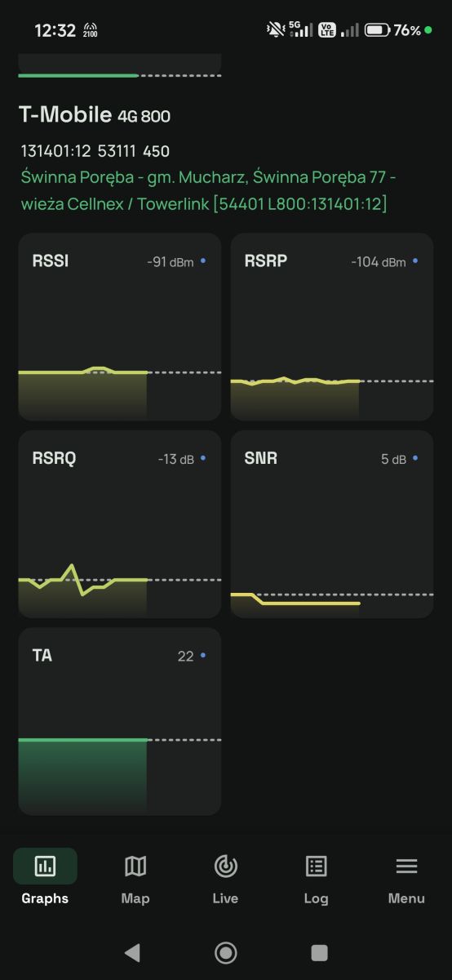Screen dimensions: 452x980
Task: Tap the blue dot on TA card
Action: point(203,656)
